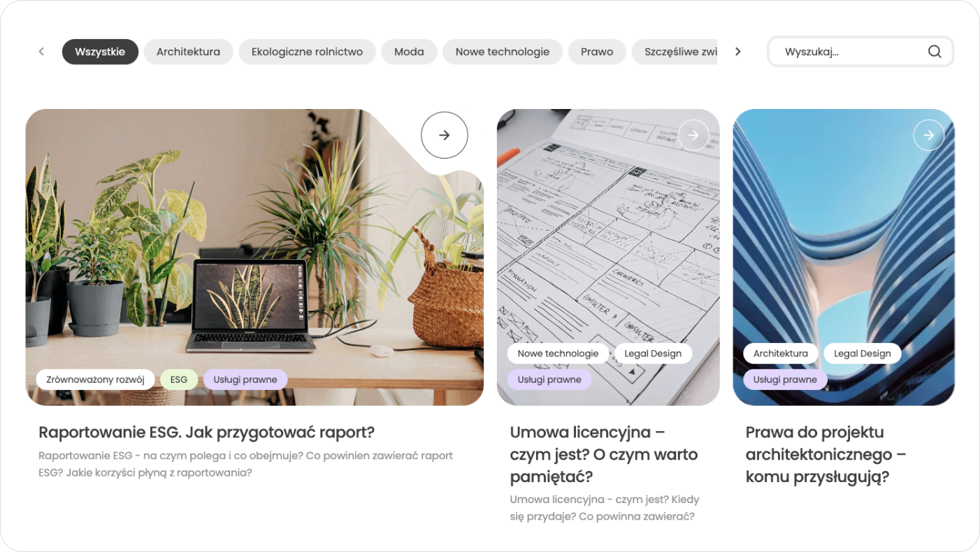Open the Umowa licencyjna article title
The width and height of the screenshot is (980, 552).
(604, 454)
